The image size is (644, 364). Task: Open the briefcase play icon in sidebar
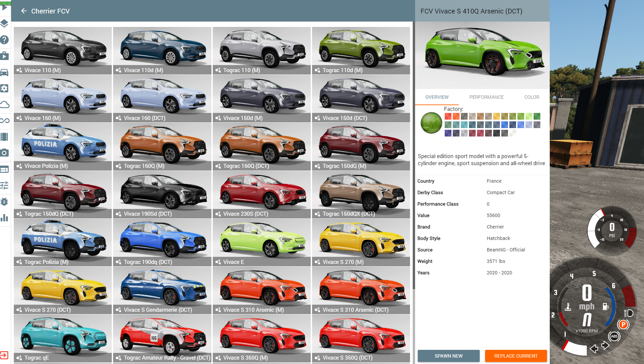(4, 56)
